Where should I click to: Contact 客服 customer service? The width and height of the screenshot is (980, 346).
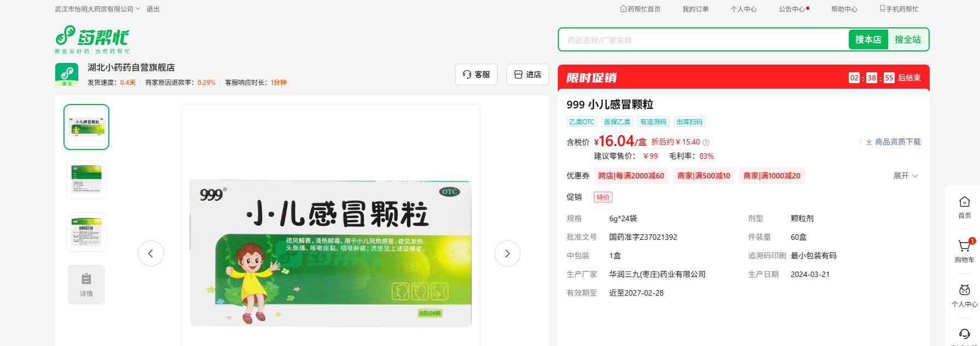click(x=476, y=74)
